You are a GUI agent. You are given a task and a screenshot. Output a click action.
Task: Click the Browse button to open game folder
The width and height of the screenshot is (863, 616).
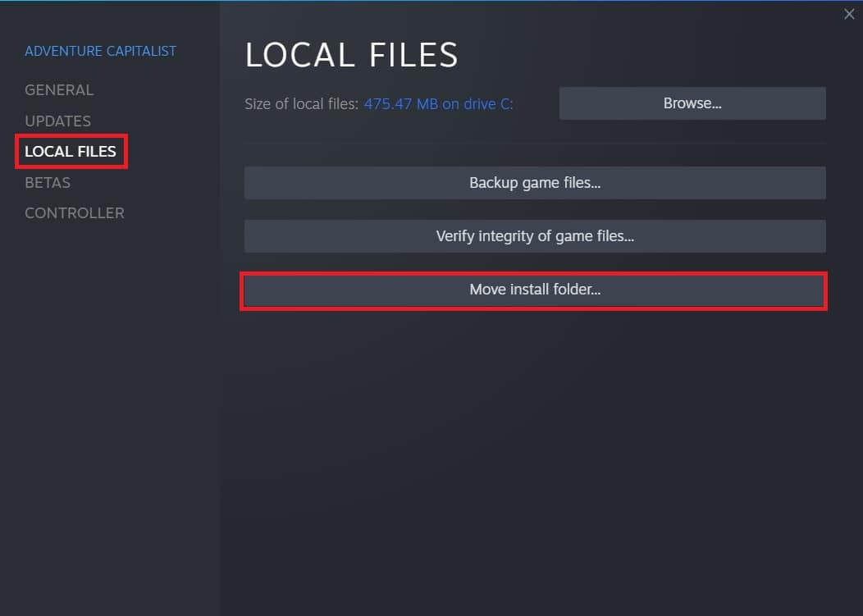[x=692, y=103]
